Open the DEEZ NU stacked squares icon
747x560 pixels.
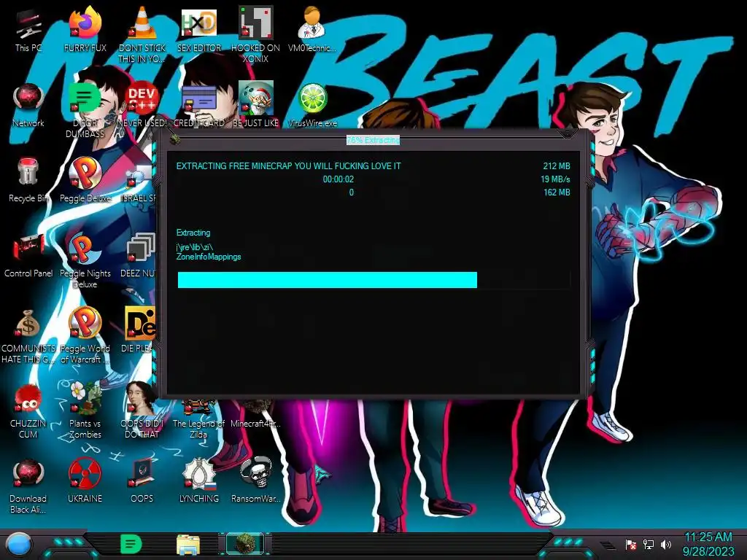139,256
